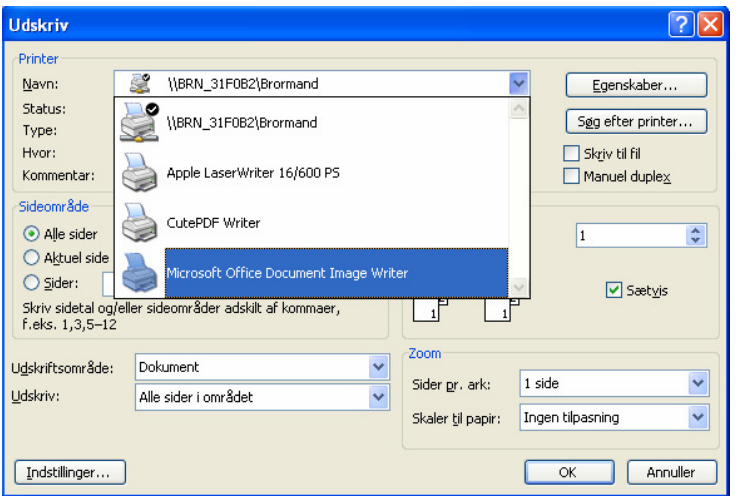Click the Microsoft Office Document Image Writer printer icon
The image size is (741, 497).
tap(139, 273)
